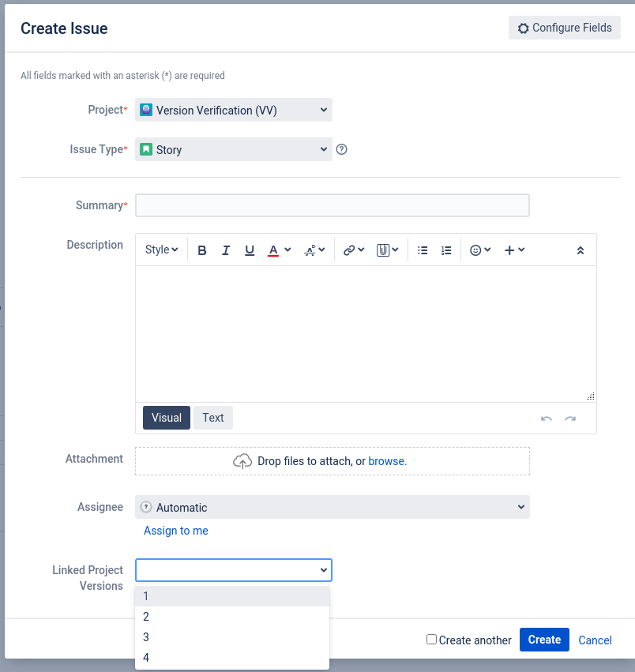Click the description resize handle

click(x=591, y=396)
